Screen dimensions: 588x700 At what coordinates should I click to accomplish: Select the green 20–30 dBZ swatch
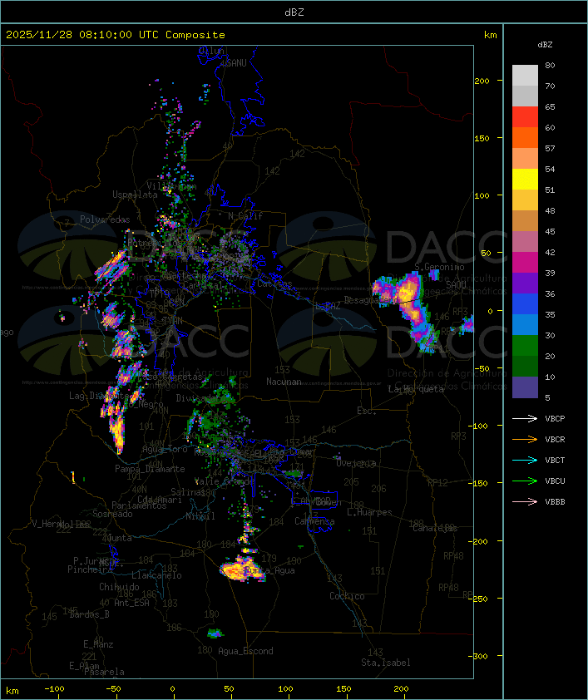525,345
